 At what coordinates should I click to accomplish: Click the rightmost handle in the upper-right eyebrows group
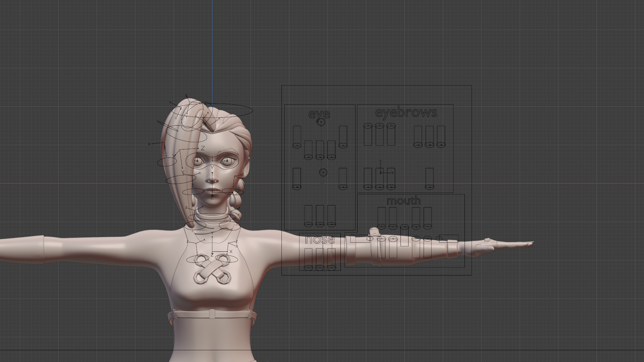click(441, 145)
